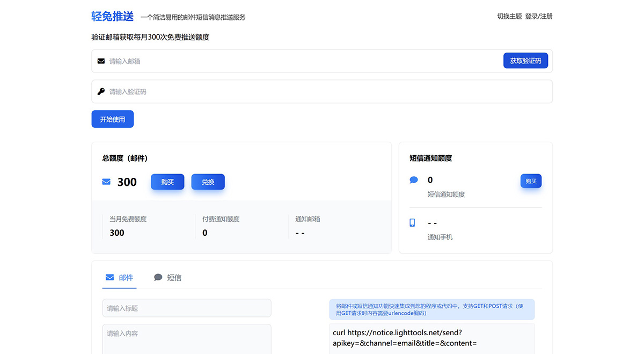Click the 请输入标题 input field
The image size is (644, 354).
186,307
